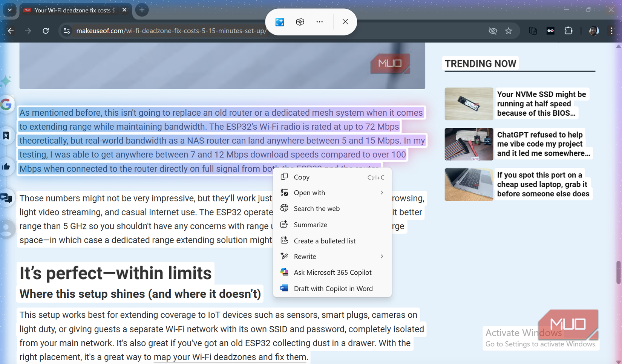Click the ChatGPT vibe code article thumbnail
622x364 pixels.
tap(469, 144)
